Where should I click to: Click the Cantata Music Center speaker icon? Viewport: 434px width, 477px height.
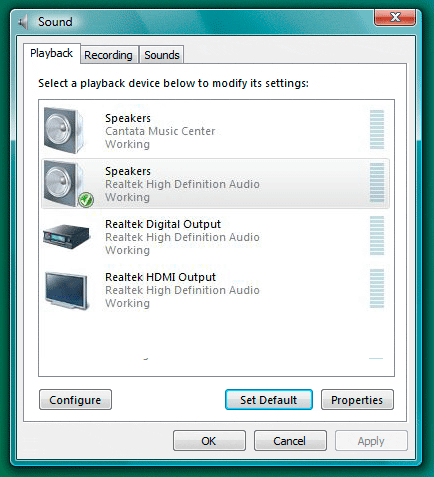click(64, 131)
